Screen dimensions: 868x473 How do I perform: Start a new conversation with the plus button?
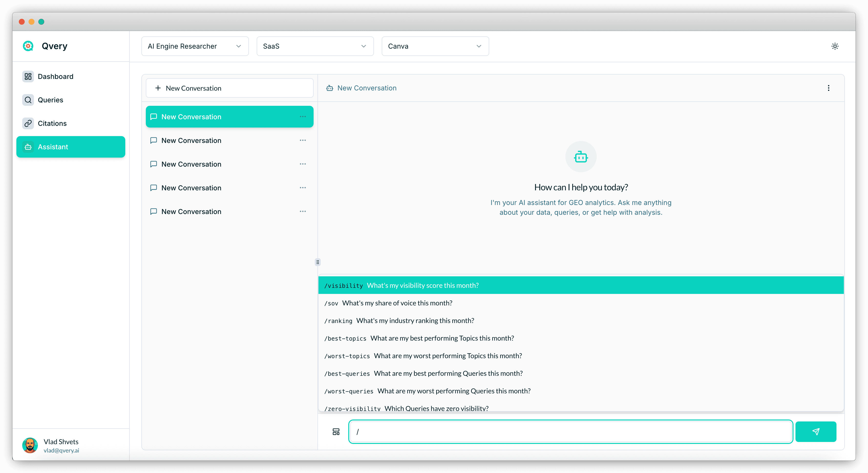229,88
